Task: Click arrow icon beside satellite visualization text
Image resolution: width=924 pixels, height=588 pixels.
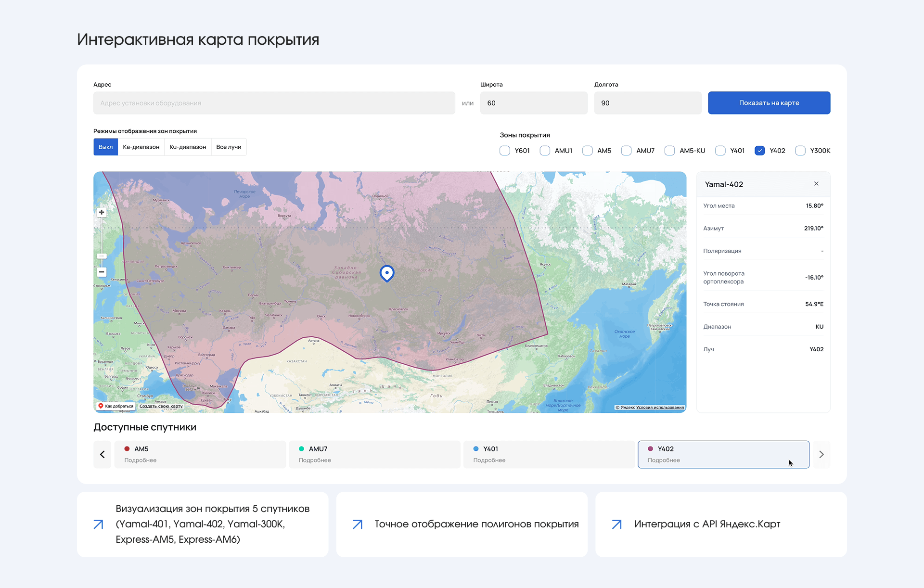Action: [x=98, y=524]
